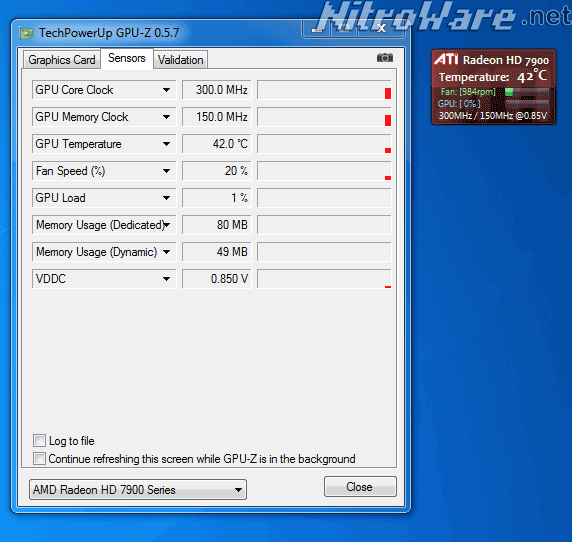Select the Sensors tab

[127, 58]
